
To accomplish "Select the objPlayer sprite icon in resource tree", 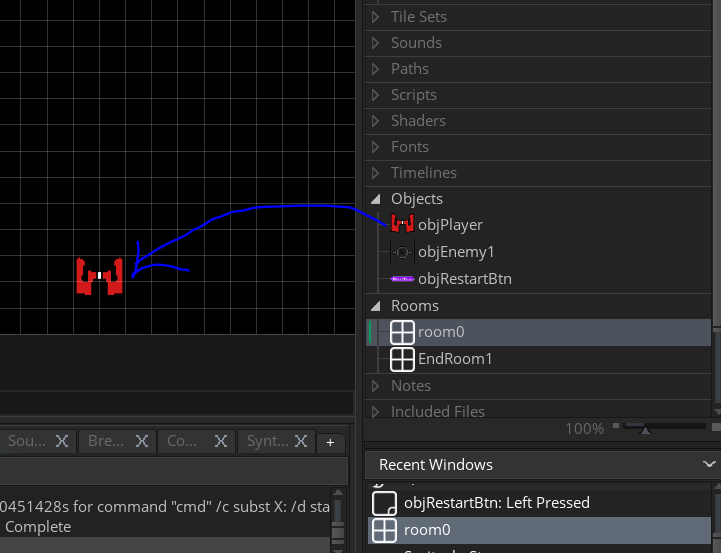I will click(402, 224).
